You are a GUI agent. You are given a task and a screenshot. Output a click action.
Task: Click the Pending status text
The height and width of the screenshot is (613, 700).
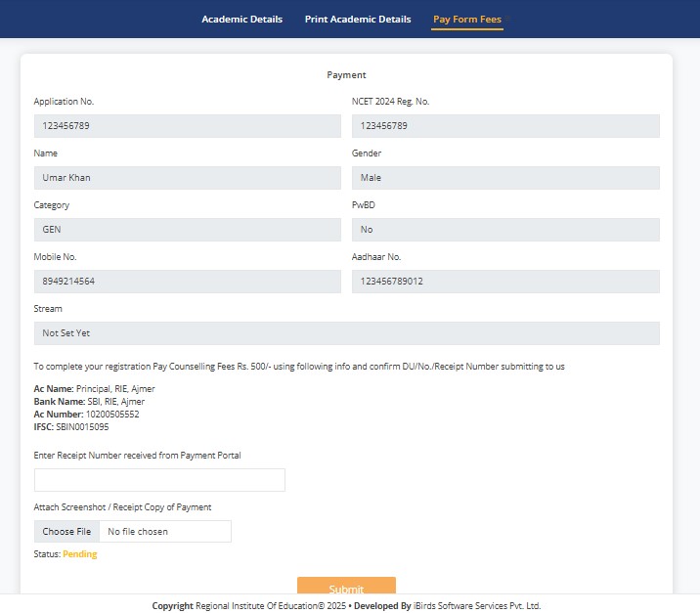click(80, 554)
